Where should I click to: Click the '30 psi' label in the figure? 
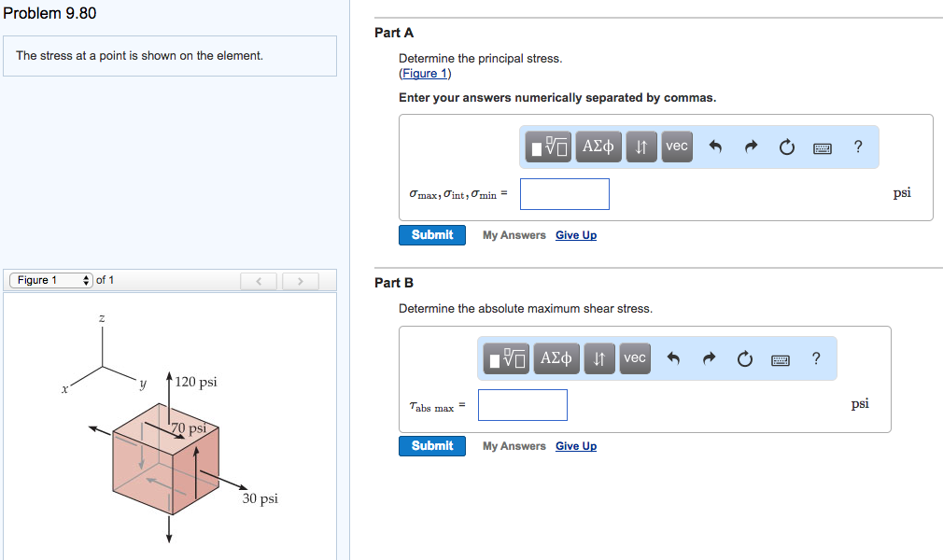coord(260,498)
